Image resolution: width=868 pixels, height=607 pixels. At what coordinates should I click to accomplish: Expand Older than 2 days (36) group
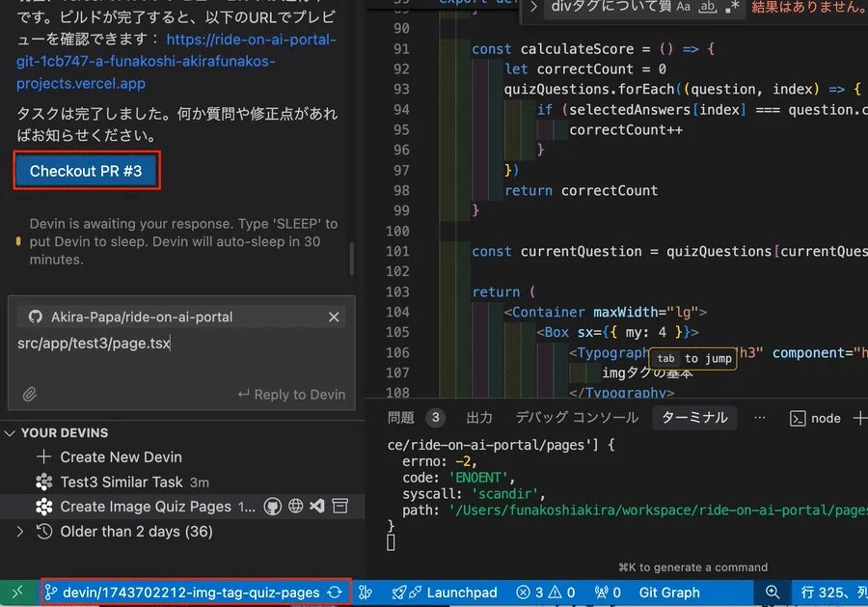coord(20,531)
